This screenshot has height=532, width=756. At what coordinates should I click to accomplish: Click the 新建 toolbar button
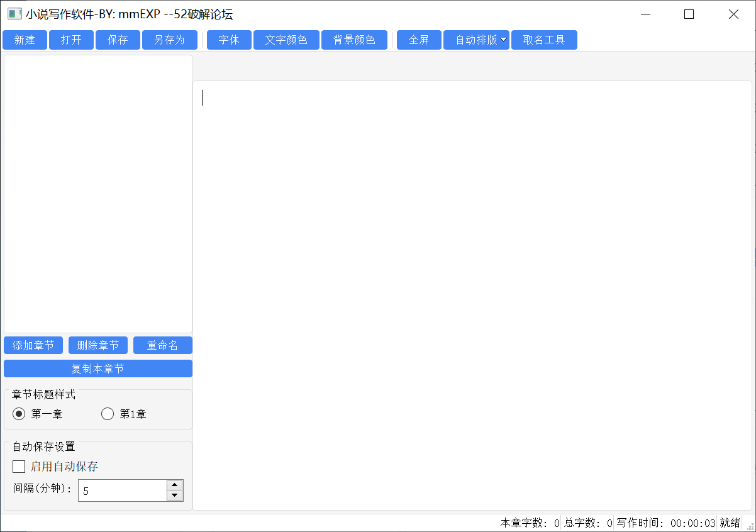point(25,40)
